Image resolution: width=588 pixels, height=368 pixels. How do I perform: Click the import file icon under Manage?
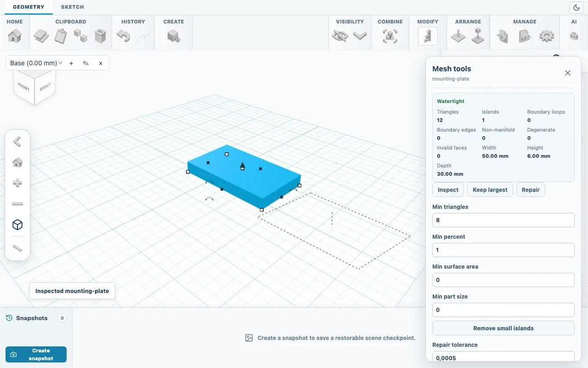coord(503,36)
